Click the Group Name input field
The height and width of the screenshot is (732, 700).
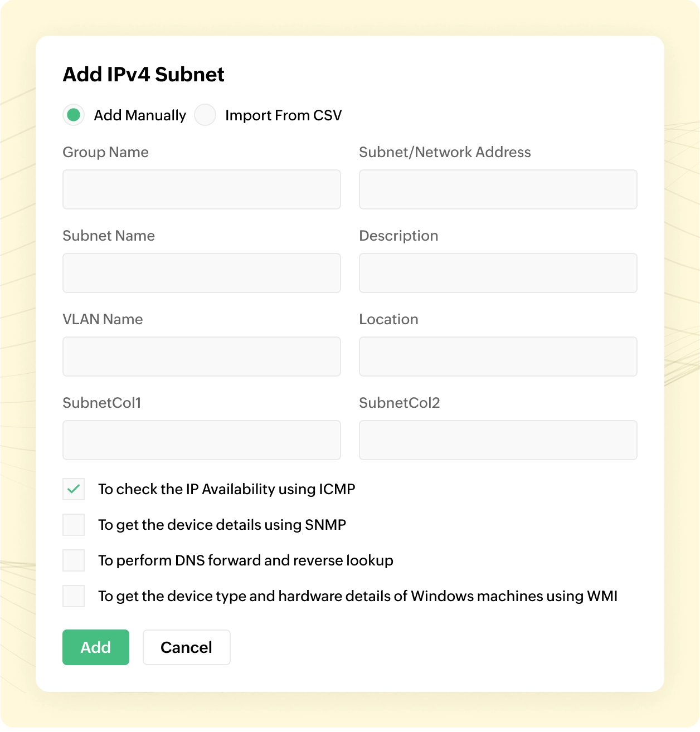[202, 189]
